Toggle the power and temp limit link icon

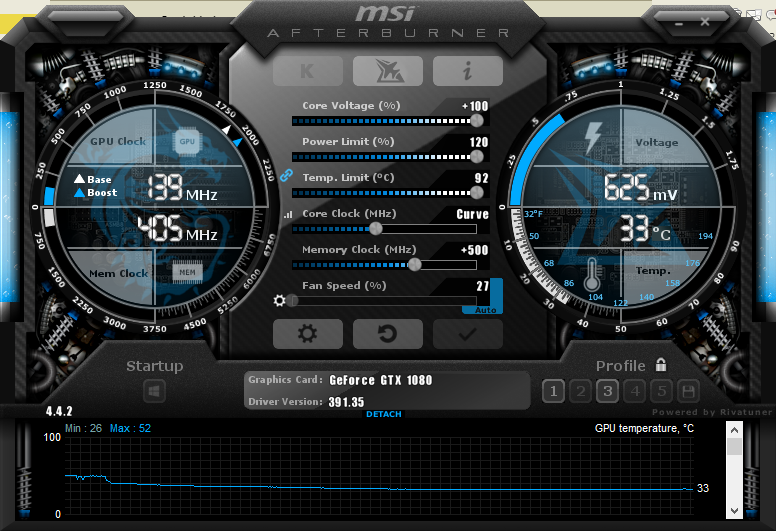(x=286, y=175)
